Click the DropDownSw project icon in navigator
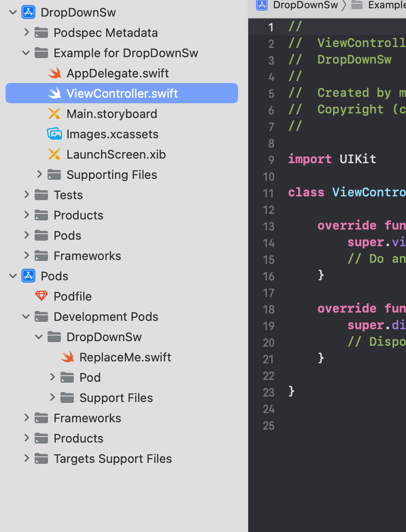 pyautogui.click(x=29, y=12)
